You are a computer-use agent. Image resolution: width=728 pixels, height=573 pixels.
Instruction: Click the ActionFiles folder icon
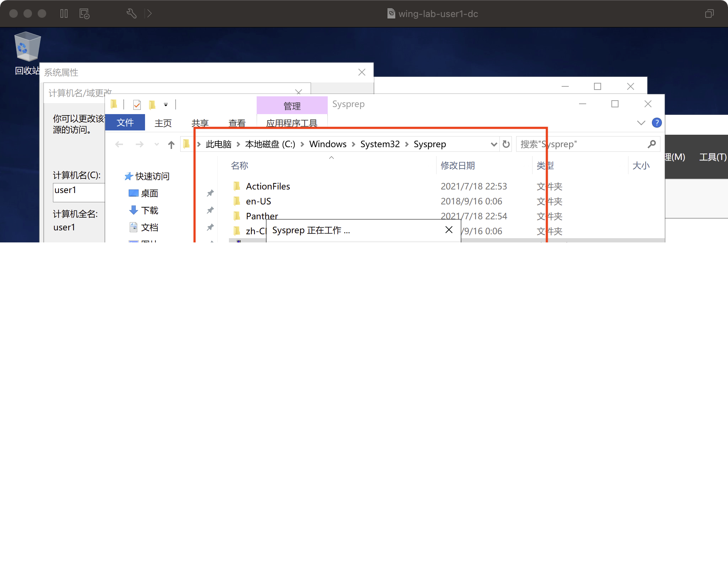coord(237,186)
